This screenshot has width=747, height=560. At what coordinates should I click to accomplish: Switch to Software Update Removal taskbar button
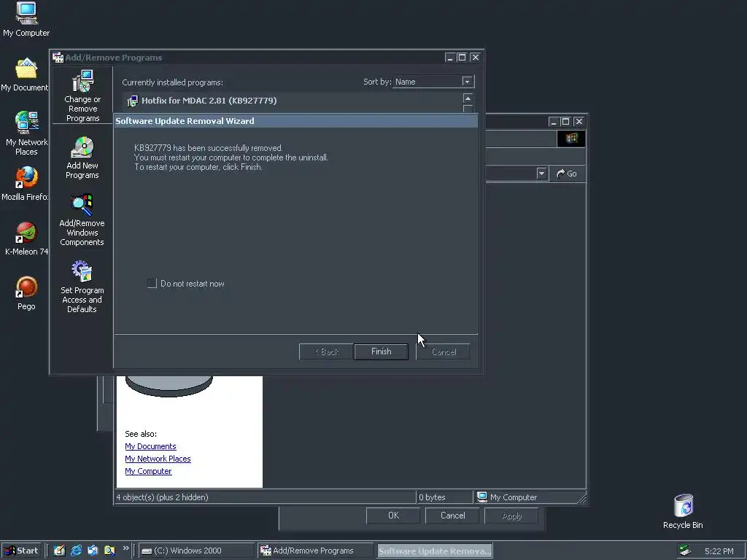click(x=435, y=551)
